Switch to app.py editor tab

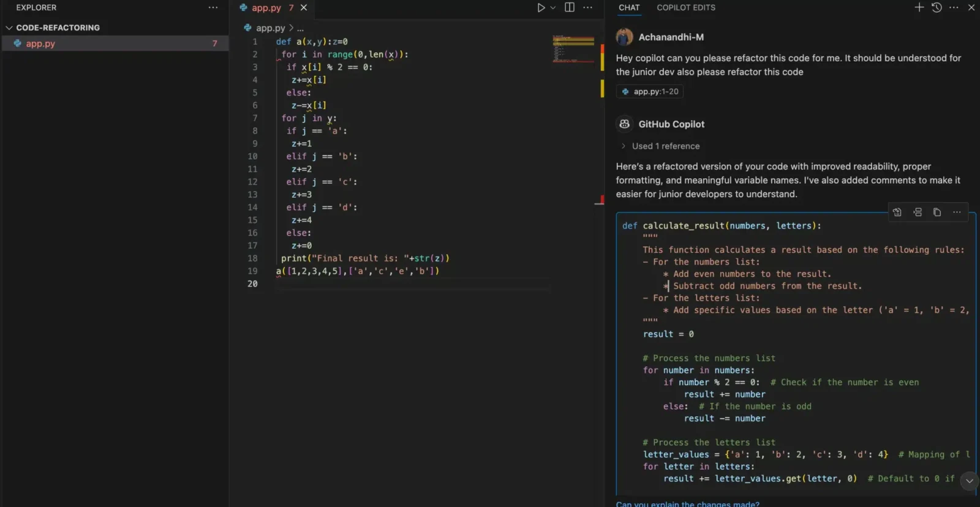(x=266, y=7)
